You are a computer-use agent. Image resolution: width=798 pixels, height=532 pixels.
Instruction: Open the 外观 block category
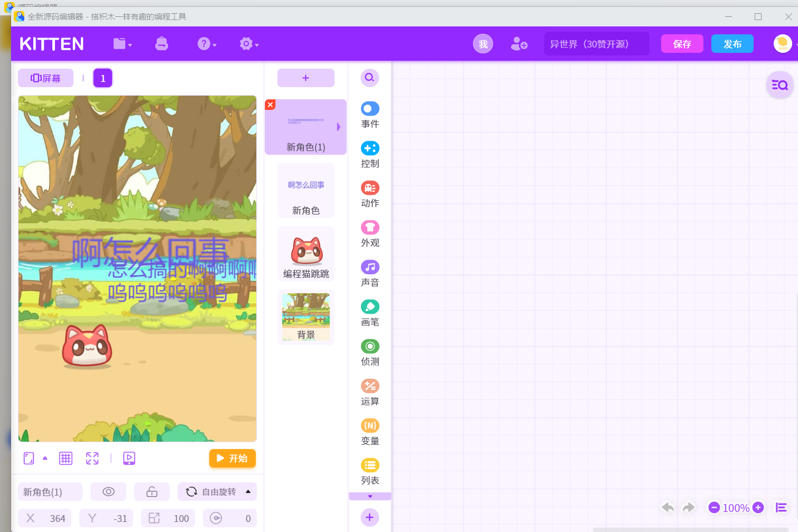point(370,235)
